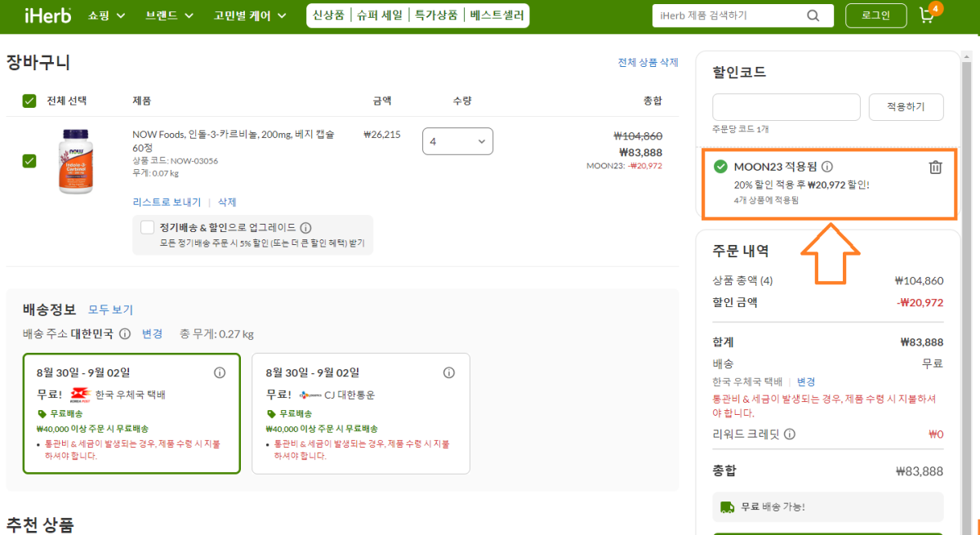Click info icon next to MOON23 적용됨

[x=826, y=166]
